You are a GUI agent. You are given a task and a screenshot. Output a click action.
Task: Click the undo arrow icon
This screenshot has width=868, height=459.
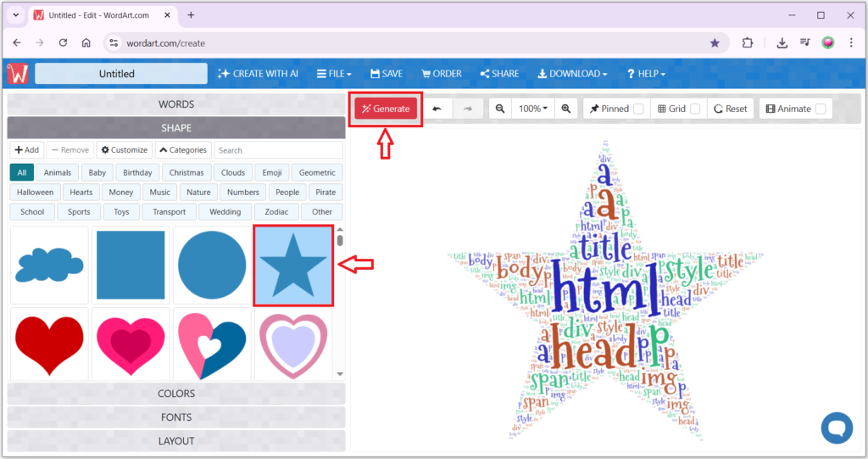tap(437, 109)
